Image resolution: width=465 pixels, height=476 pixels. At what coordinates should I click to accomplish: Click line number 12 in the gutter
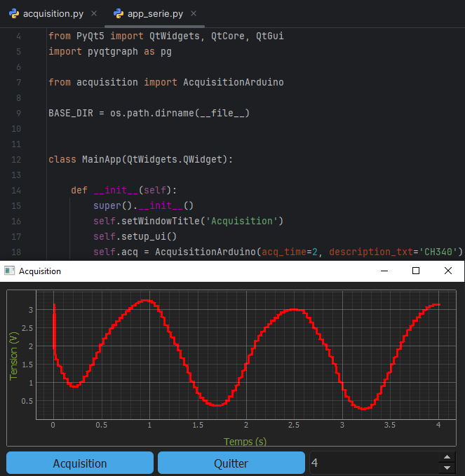(16, 160)
